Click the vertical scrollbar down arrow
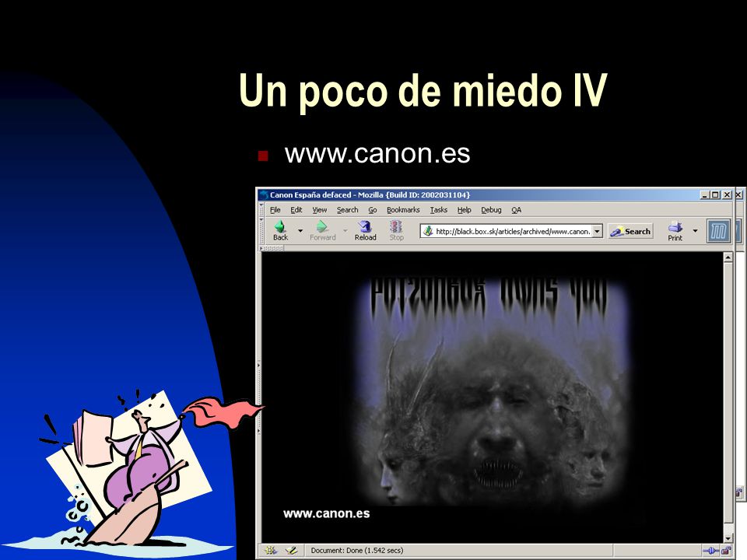The image size is (747, 560). 728,537
